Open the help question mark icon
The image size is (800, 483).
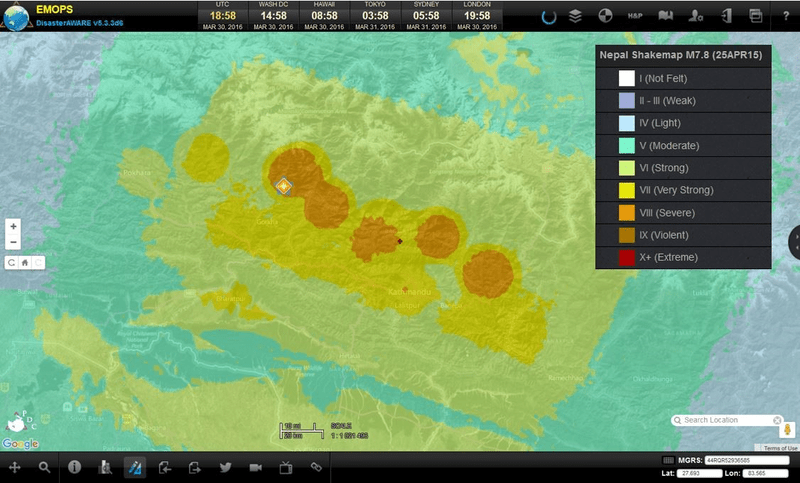pos(785,16)
